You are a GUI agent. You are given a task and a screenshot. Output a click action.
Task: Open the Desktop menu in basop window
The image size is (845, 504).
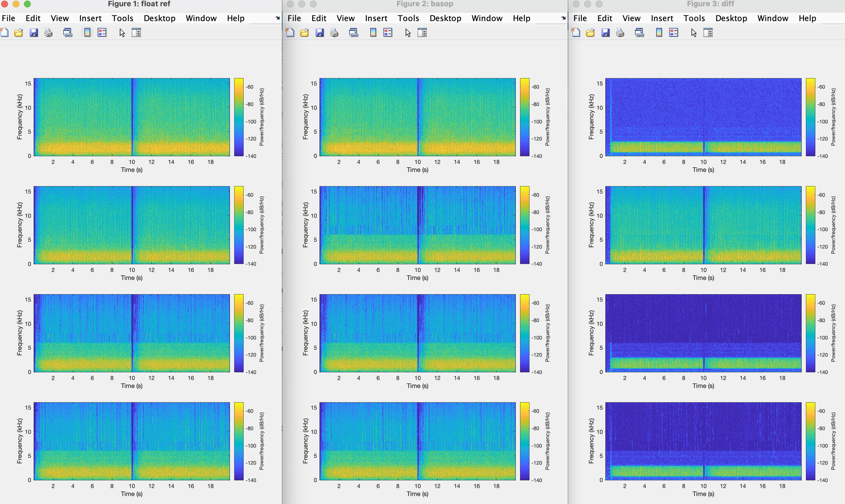[445, 18]
